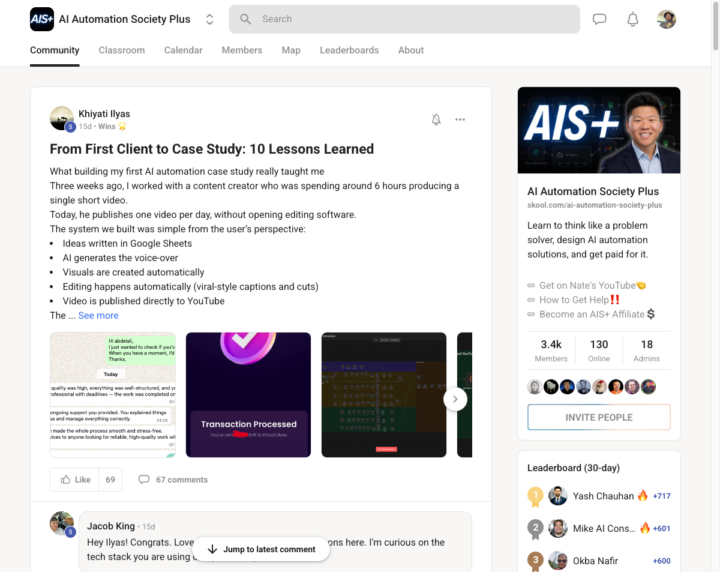720x572 pixels.
Task: Open the Wins category label
Action: point(112,126)
